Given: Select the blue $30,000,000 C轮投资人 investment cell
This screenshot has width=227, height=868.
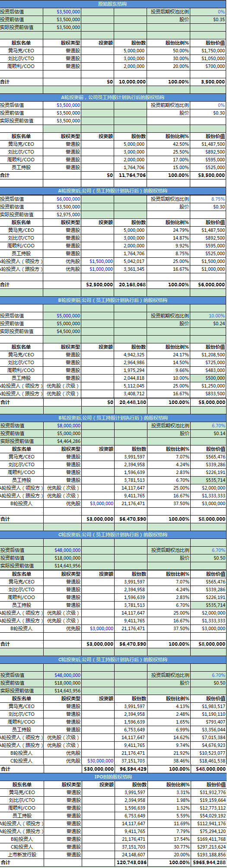Looking at the screenshot, I should tap(99, 761).
